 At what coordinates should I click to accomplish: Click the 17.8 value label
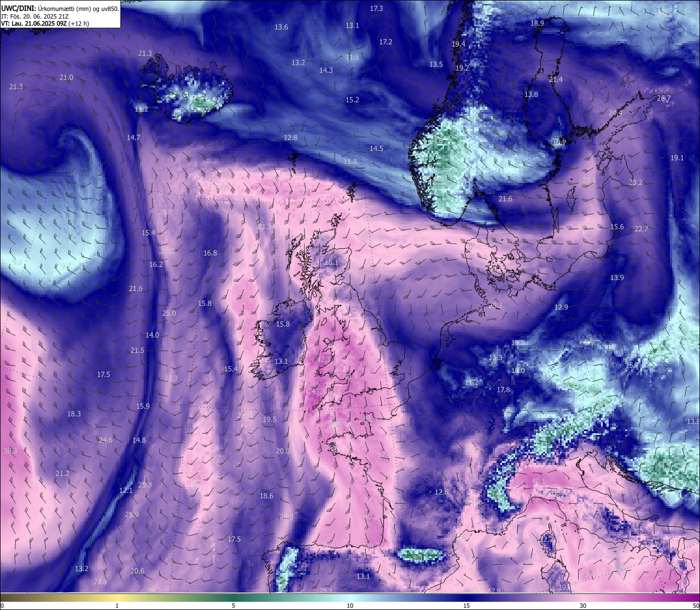[503, 390]
